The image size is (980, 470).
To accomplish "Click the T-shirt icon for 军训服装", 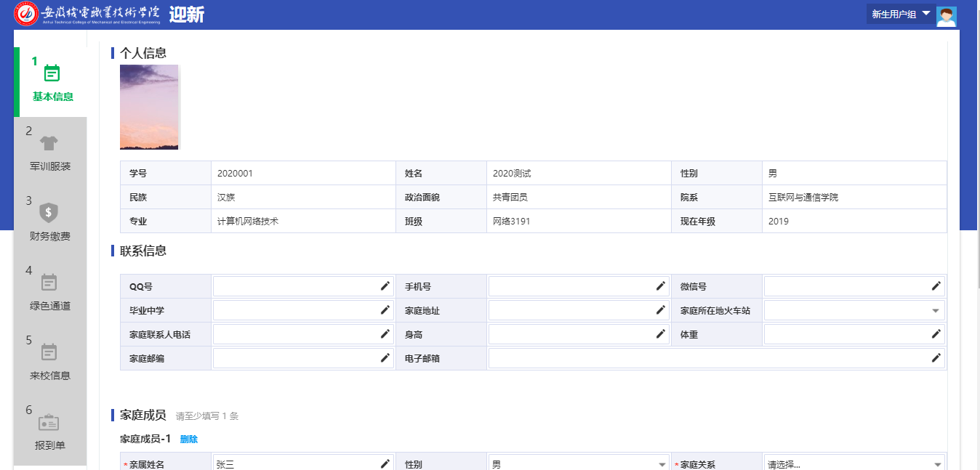I will coord(49,142).
